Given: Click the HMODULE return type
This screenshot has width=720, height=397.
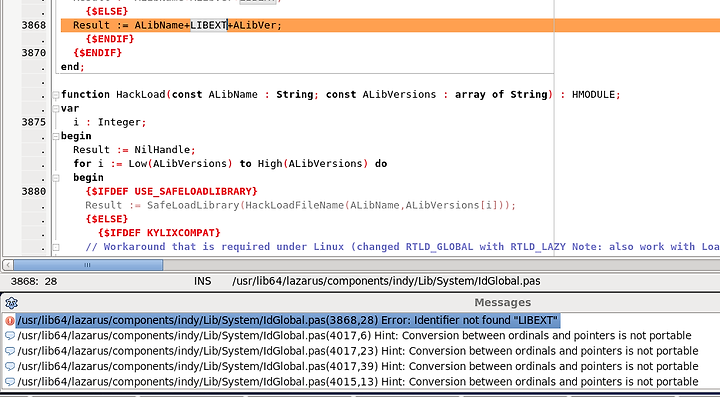Looking at the screenshot, I should [593, 95].
